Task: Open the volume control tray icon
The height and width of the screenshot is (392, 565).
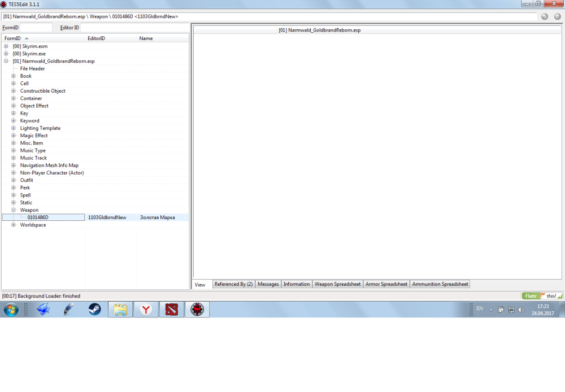Action: (x=521, y=310)
